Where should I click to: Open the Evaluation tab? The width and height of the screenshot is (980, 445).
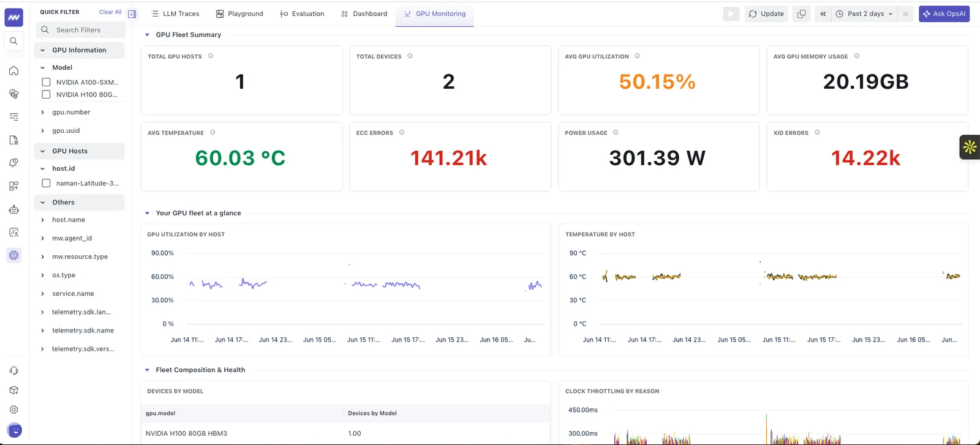coord(302,13)
